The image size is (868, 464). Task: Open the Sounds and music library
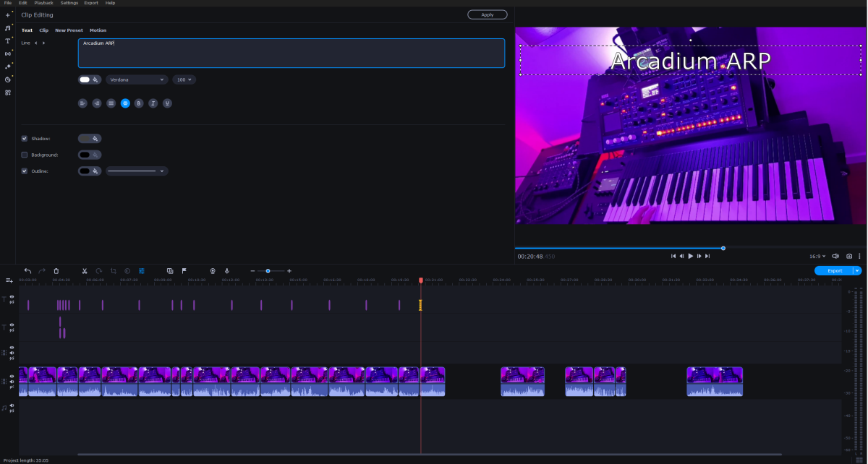[8, 27]
